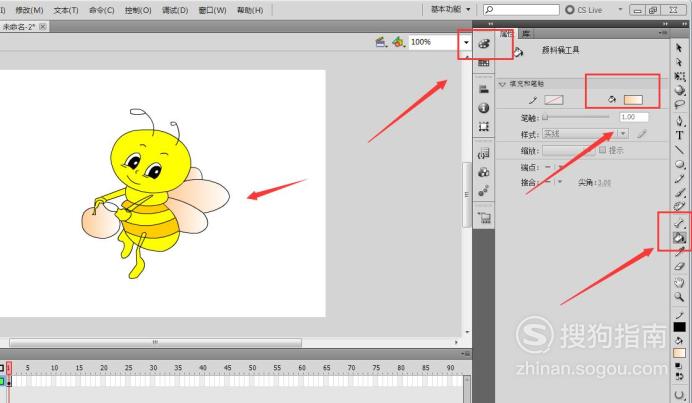Collapse the 填充和笔触 section
The image size is (692, 403).
pyautogui.click(x=502, y=84)
